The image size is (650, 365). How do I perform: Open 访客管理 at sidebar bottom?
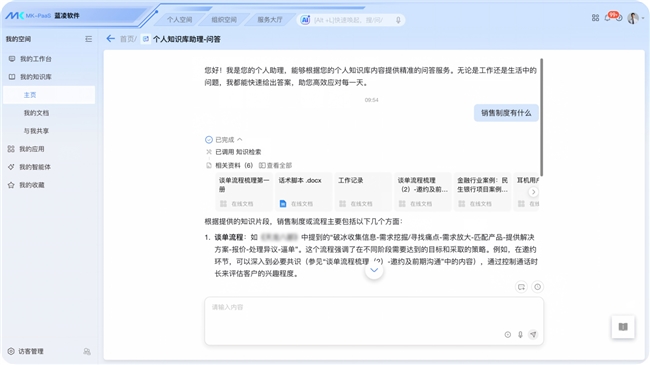[26, 351]
